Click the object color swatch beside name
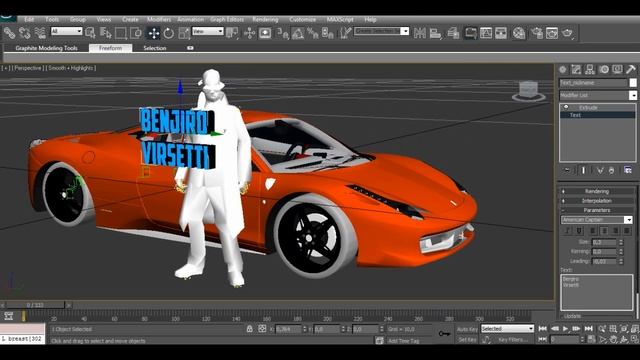The width and height of the screenshot is (640, 360). click(x=633, y=82)
